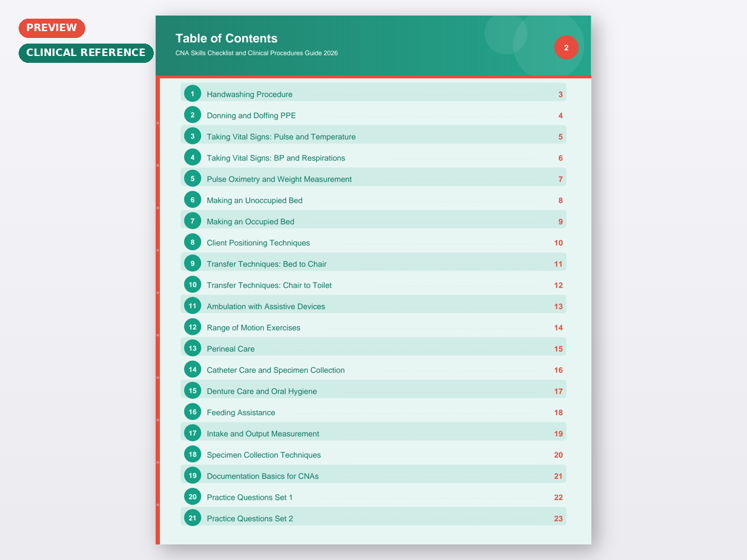Open the Handwashing Procedure chapter entry
The width and height of the screenshot is (747, 560).
pos(250,94)
